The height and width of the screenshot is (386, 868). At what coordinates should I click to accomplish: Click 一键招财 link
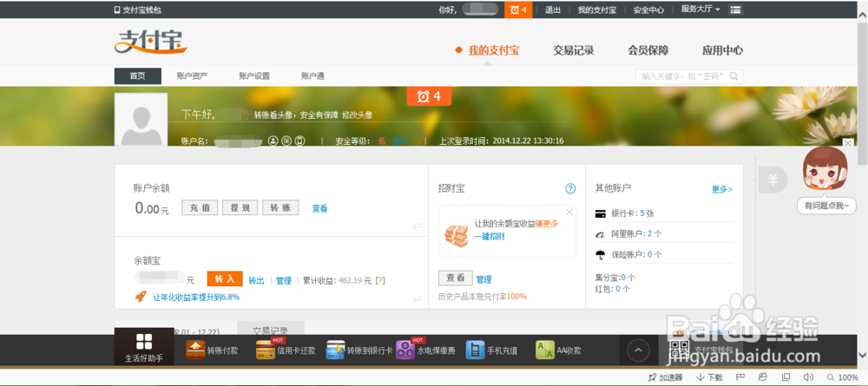coord(490,237)
